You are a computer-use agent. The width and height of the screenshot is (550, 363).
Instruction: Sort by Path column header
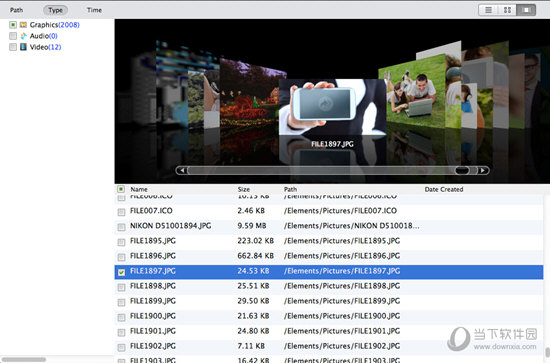click(x=290, y=189)
